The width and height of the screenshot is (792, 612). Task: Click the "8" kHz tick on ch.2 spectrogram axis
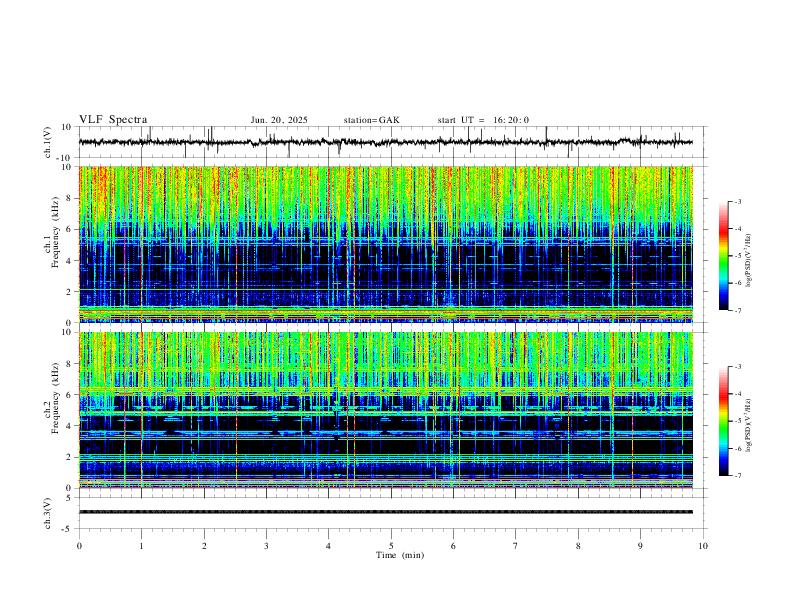pyautogui.click(x=69, y=364)
